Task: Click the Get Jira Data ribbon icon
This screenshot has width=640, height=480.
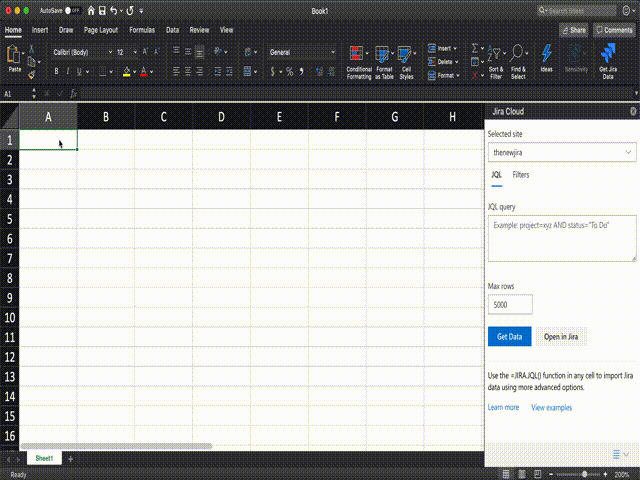Action: coord(608,54)
